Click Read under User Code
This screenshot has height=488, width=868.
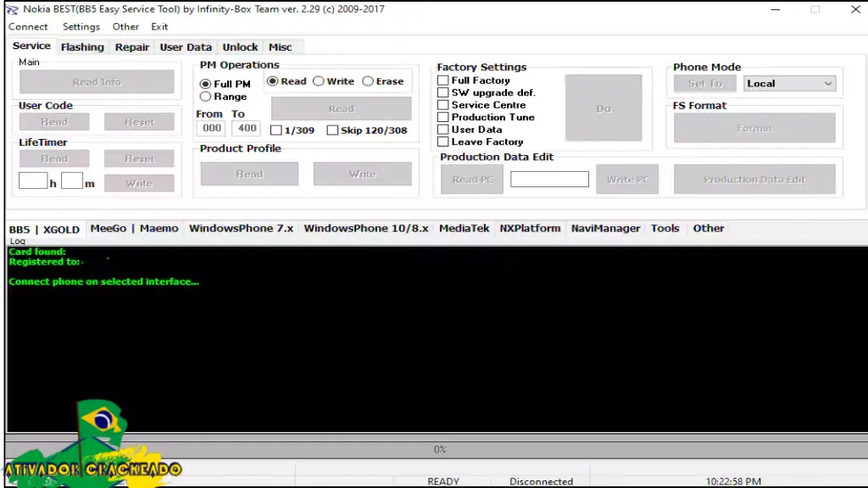(x=54, y=122)
